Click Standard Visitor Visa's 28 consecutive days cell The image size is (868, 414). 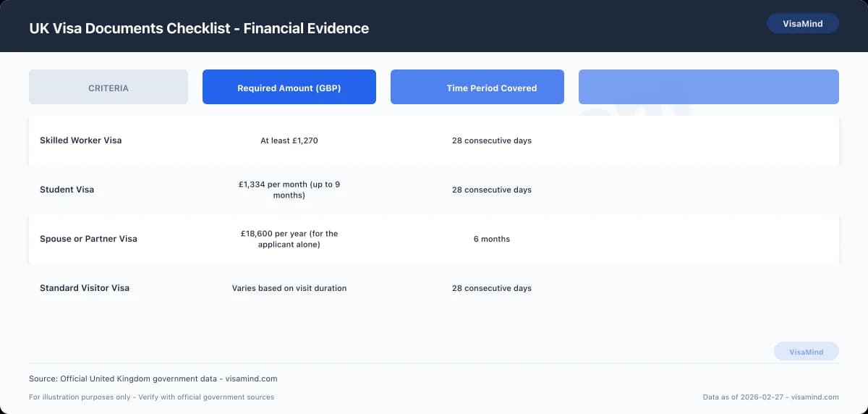pos(492,288)
